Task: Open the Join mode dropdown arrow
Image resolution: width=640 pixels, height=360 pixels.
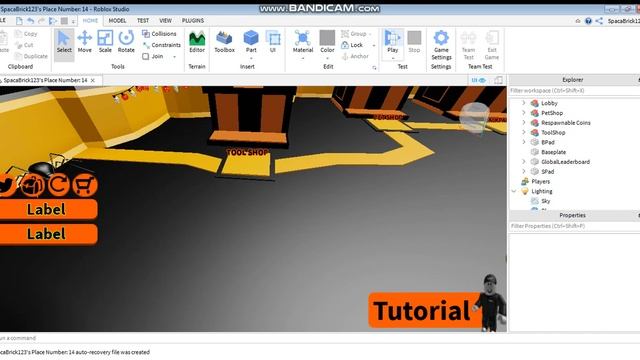Action: 175,57
